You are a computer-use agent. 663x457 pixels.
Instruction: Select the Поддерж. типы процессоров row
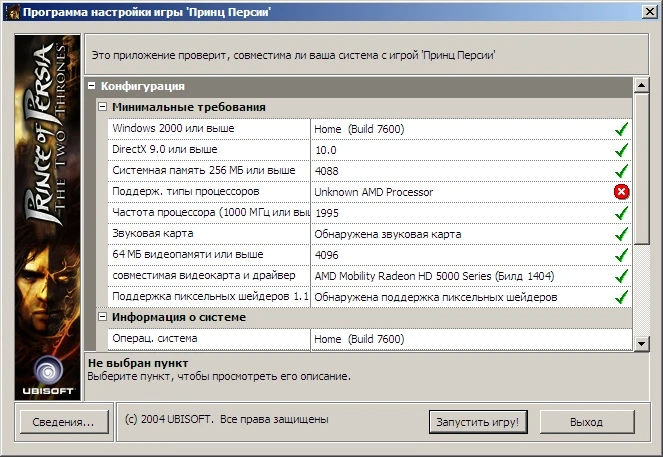click(x=208, y=192)
